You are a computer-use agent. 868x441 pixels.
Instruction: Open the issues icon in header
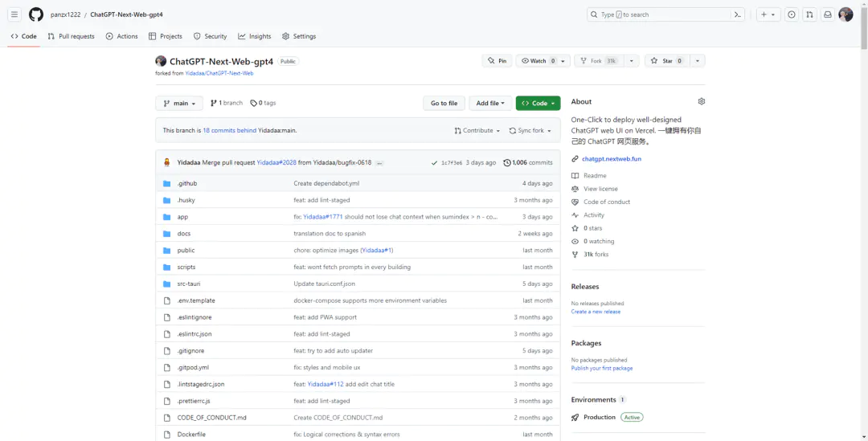click(x=792, y=14)
